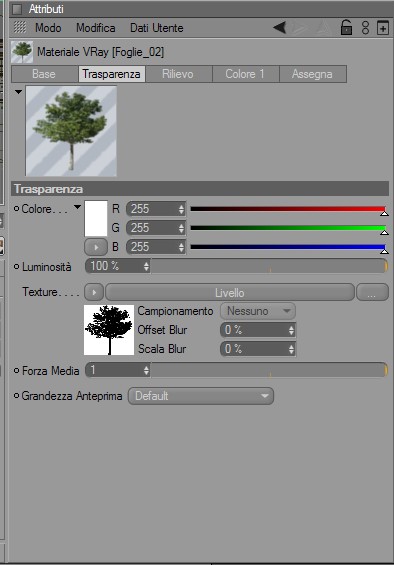The height and width of the screenshot is (565, 394).
Task: Click the R value stepper arrows
Action: 181,209
